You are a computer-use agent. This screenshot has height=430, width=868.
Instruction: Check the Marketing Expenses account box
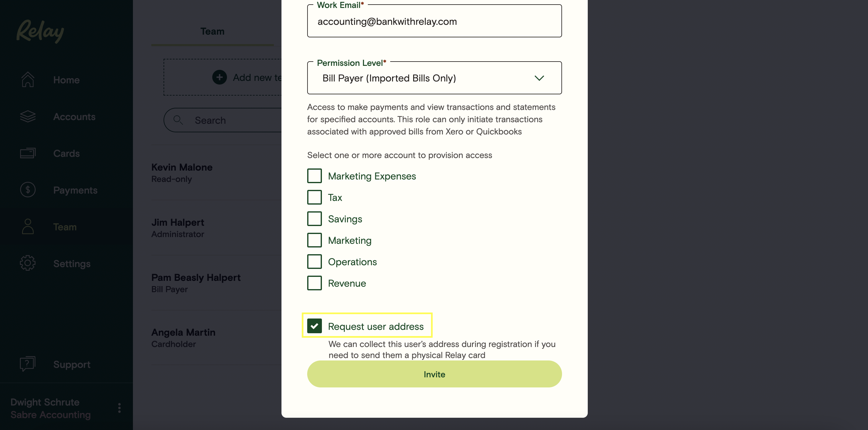point(314,176)
